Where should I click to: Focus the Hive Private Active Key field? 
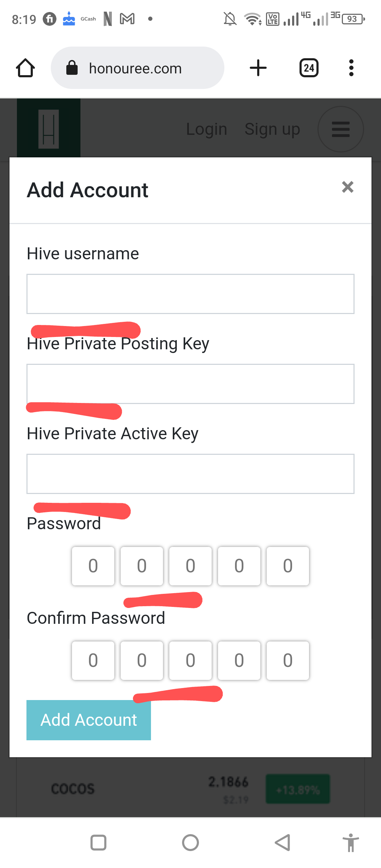tap(190, 474)
